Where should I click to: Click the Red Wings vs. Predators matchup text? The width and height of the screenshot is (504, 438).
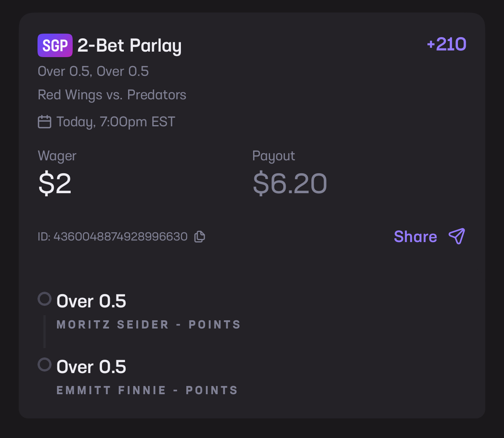click(112, 95)
